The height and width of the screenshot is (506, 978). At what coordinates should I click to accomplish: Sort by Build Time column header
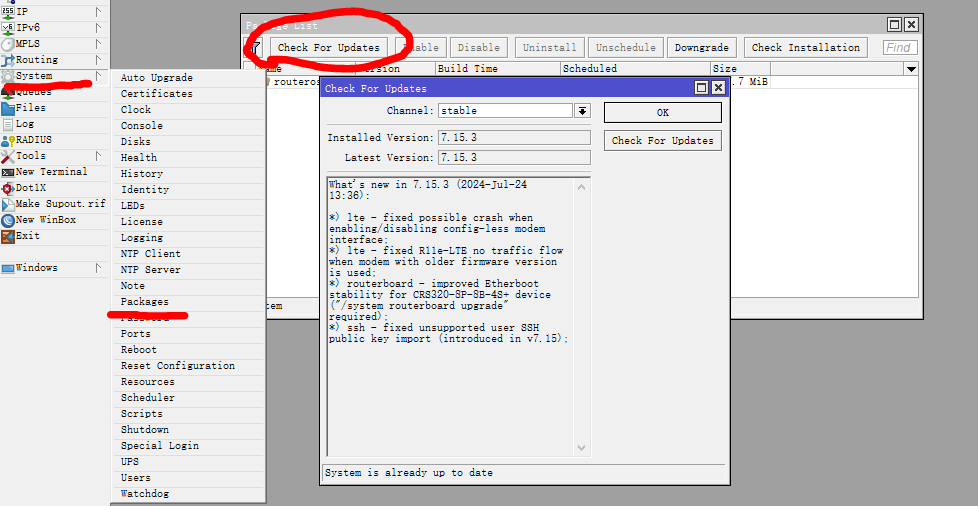coord(498,69)
